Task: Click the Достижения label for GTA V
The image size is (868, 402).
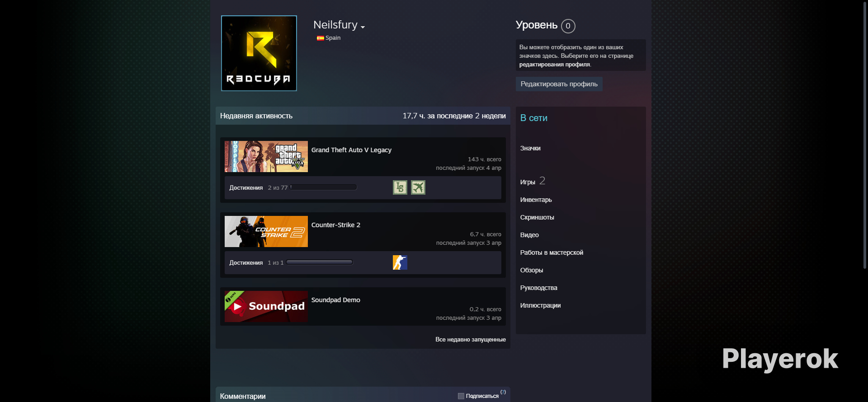Action: (x=246, y=187)
